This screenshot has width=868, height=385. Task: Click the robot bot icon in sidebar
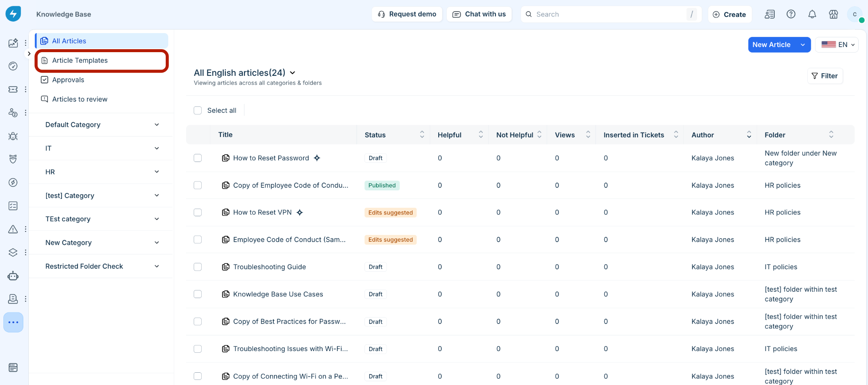13,276
